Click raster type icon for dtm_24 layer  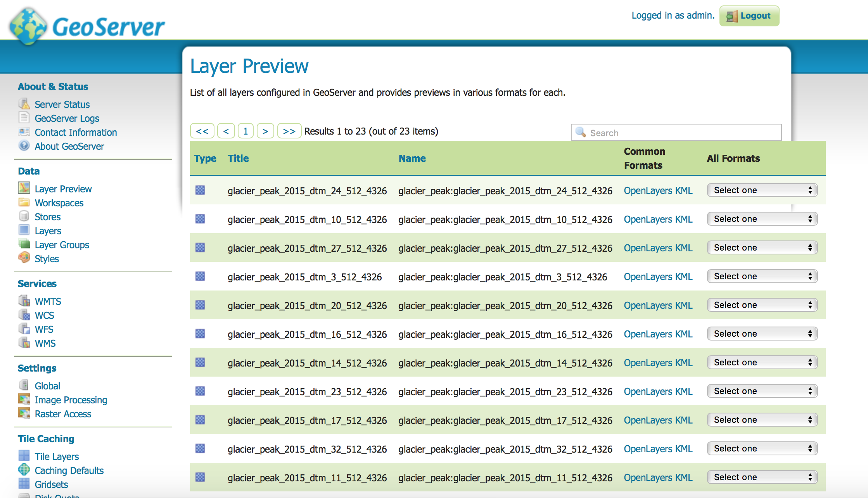coord(200,190)
